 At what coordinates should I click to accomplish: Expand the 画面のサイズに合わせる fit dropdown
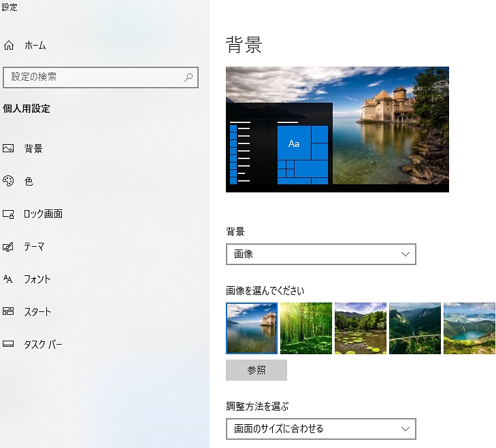coord(321,429)
